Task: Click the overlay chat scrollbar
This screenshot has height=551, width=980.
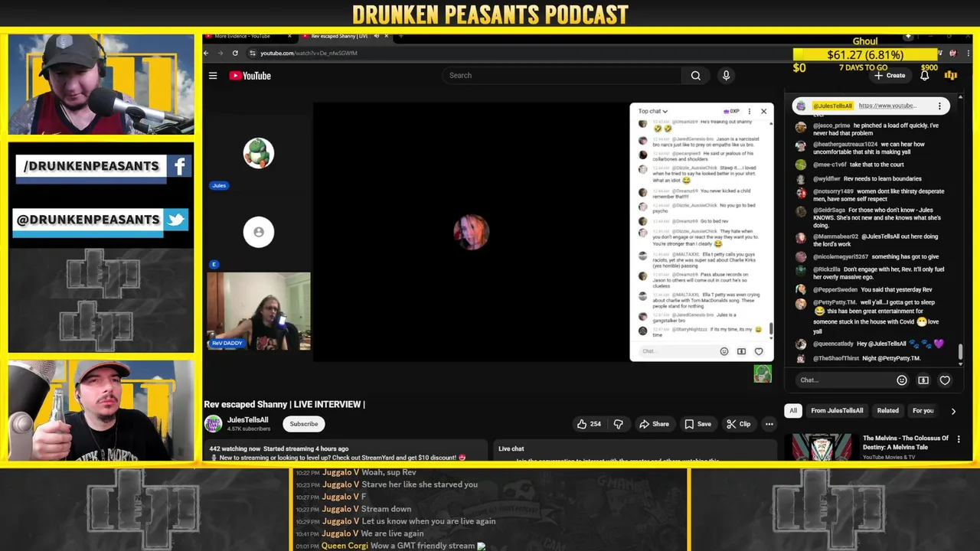Action: (x=771, y=329)
